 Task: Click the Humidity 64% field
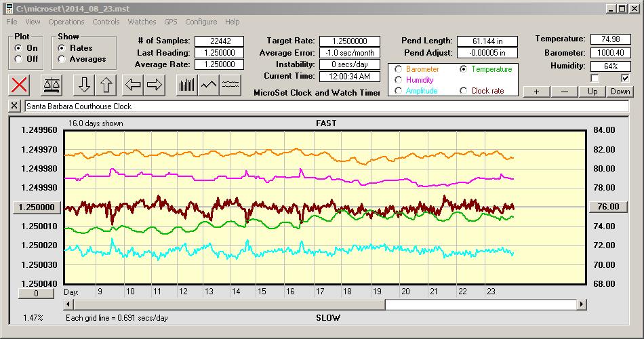pyautogui.click(x=610, y=66)
